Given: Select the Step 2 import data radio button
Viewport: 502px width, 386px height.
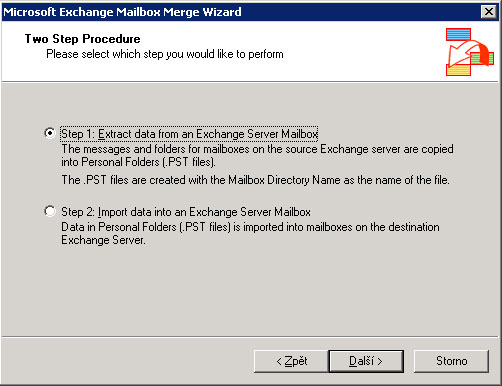Looking at the screenshot, I should pyautogui.click(x=50, y=211).
